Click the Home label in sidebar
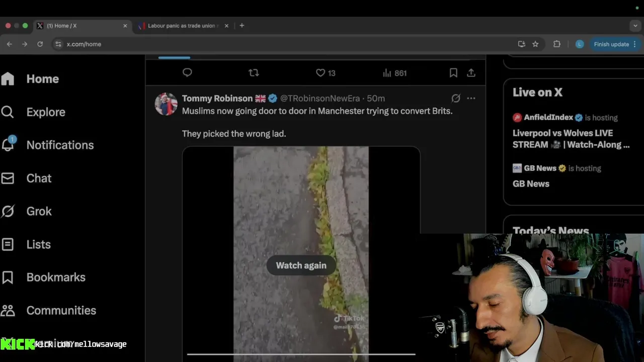644x362 pixels. 43,79
